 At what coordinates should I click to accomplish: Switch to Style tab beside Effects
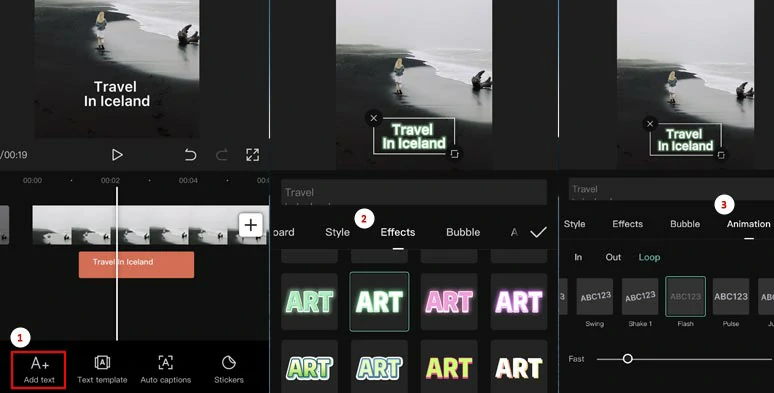[x=337, y=232]
